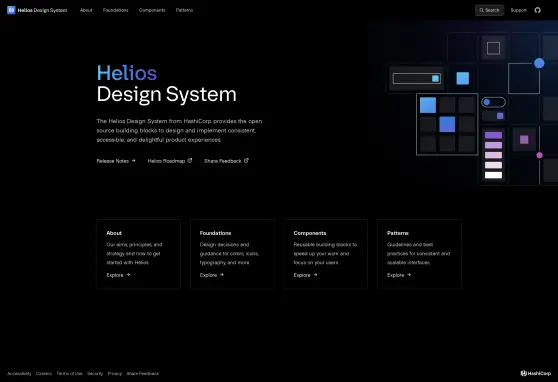Open the Foundations nav menu
Viewport: 558px width, 382px height.
115,10
